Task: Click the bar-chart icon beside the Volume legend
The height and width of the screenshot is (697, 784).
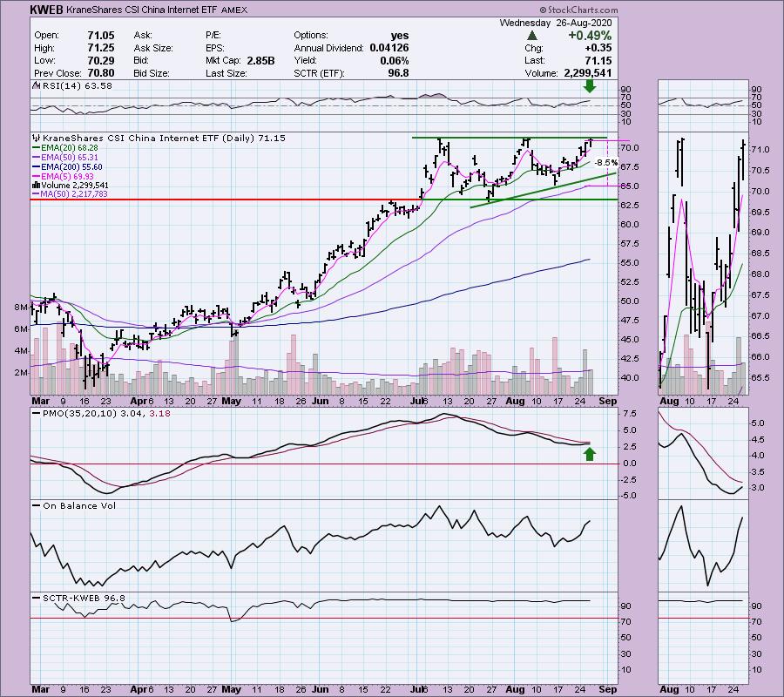Action: click(x=36, y=185)
